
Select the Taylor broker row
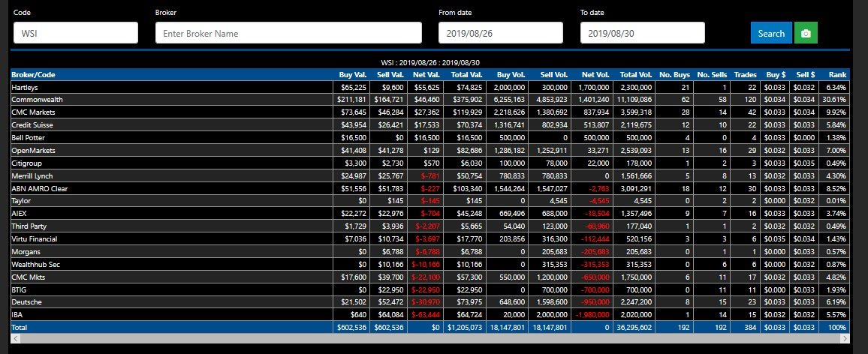click(429, 201)
